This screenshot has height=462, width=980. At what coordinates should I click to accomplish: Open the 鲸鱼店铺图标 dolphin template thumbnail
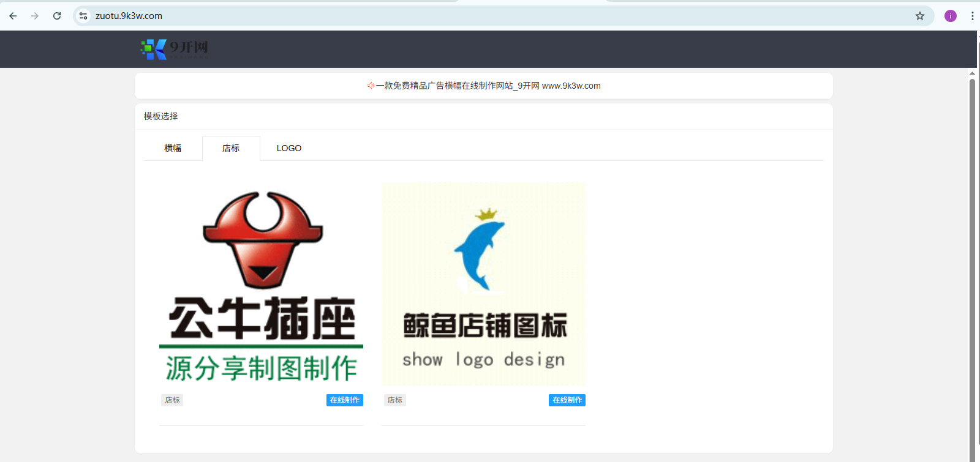coord(483,285)
